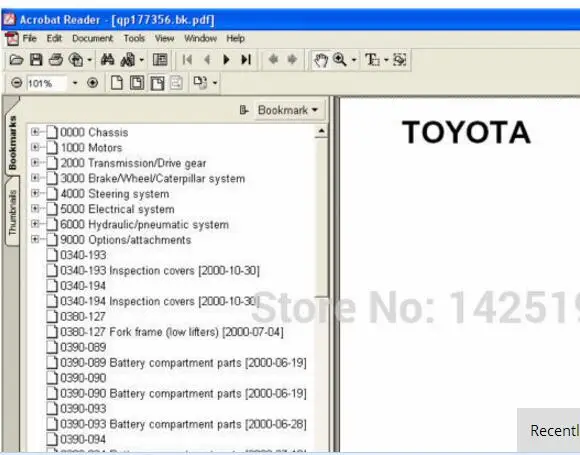Toggle the navigation pane icon
Image resolution: width=580 pixels, height=455 pixels.
point(160,60)
